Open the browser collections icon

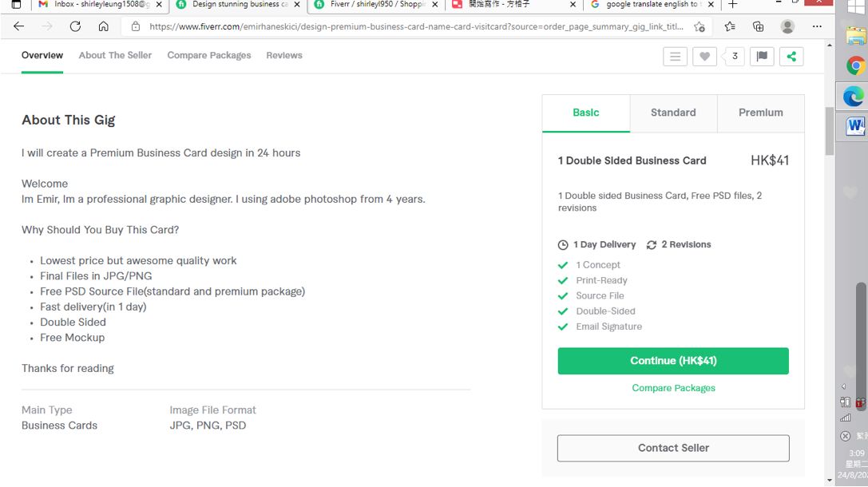[x=758, y=26]
